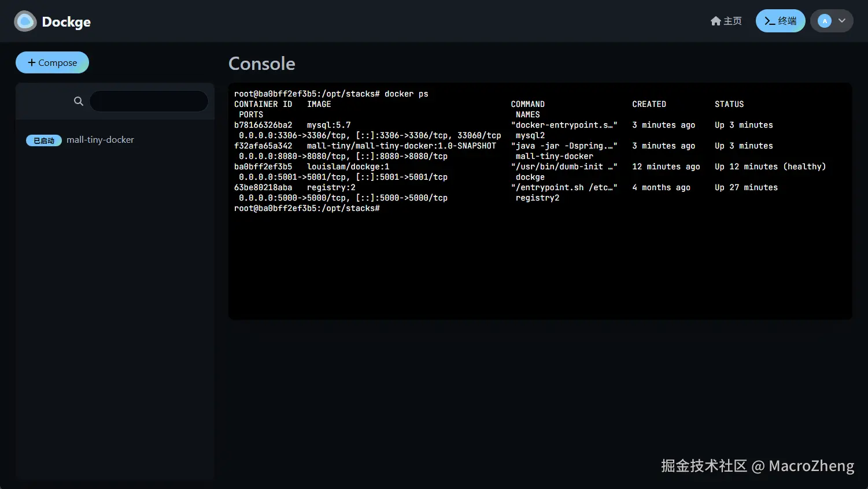Click container ID ba0bff2ef3b5 in table
This screenshot has height=489, width=868.
pyautogui.click(x=263, y=166)
